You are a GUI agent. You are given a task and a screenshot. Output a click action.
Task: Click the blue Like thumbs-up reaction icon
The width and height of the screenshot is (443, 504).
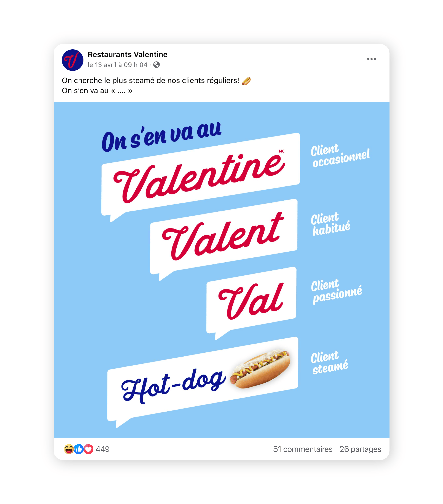click(x=79, y=449)
